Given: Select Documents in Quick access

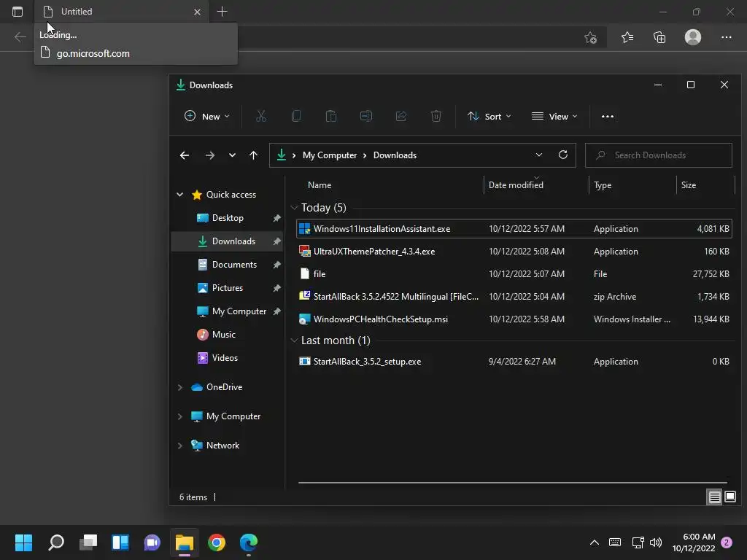Looking at the screenshot, I should (228, 264).
